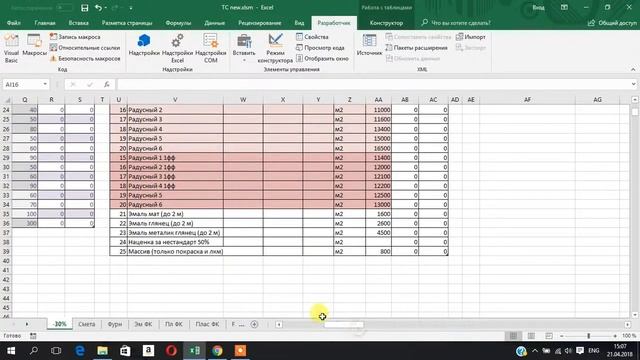The image size is (640, 360).
Task: Switch to Page Layout view
Action: (531, 336)
